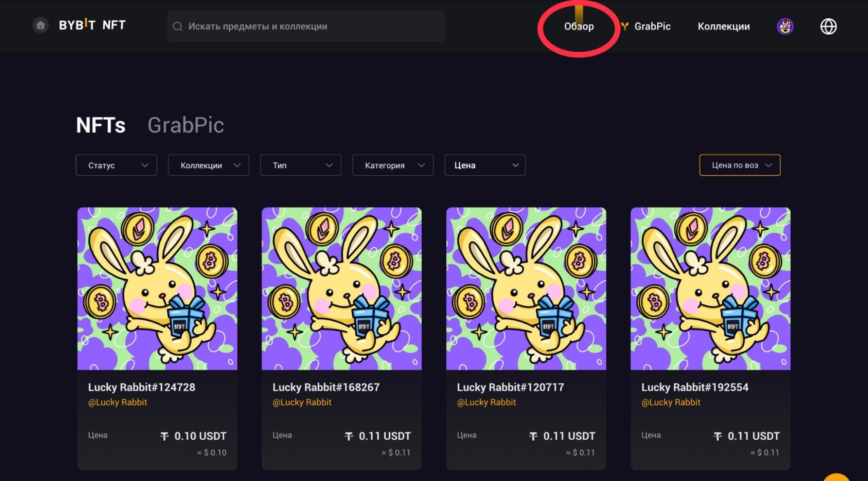Image resolution: width=868 pixels, height=481 pixels.
Task: Open Lucky Rabbit#168267 thumbnail image
Action: (342, 289)
